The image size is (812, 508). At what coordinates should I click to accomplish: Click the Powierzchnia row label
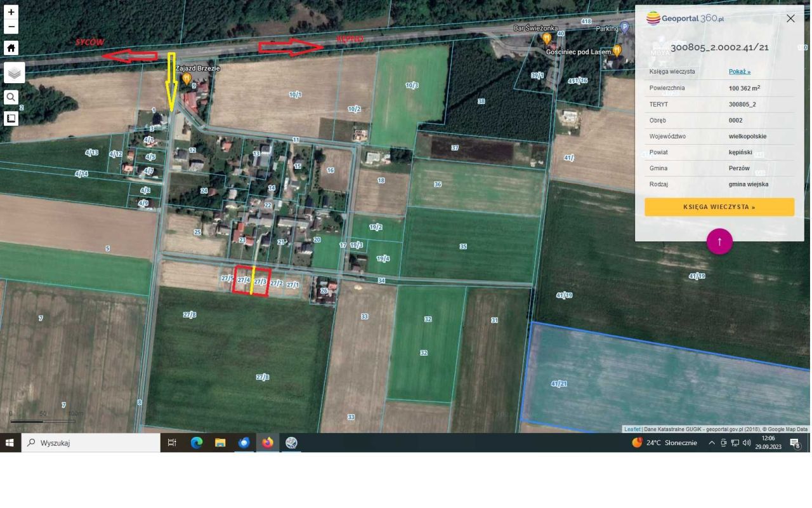(667, 88)
